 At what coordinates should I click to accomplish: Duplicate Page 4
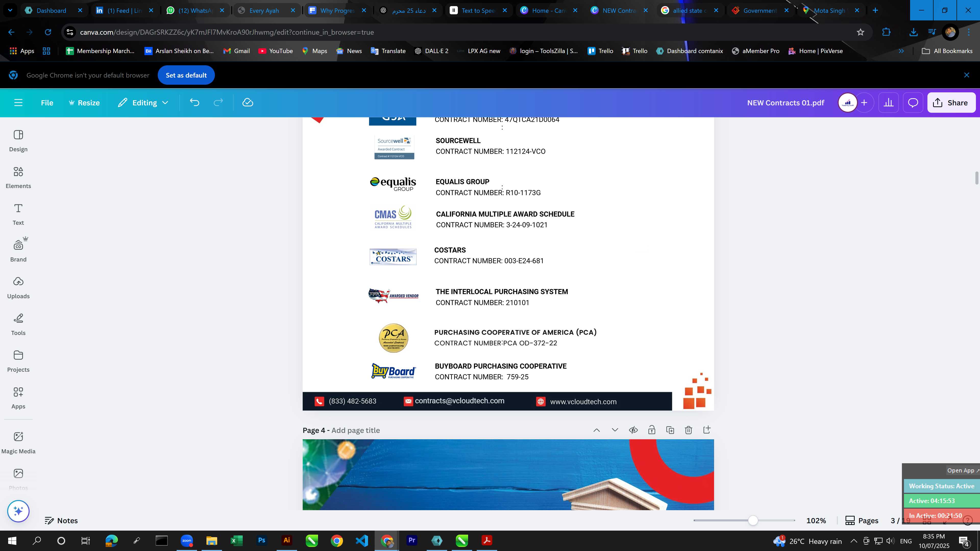pos(670,430)
